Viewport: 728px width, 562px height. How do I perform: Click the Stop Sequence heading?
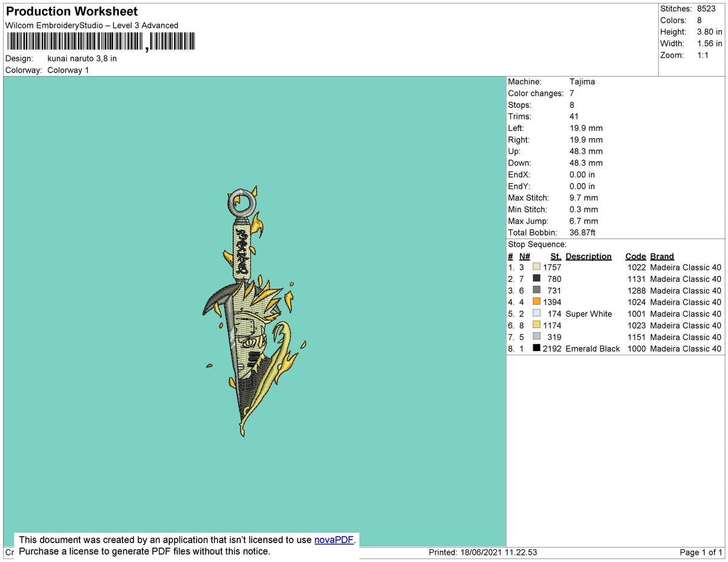point(537,244)
